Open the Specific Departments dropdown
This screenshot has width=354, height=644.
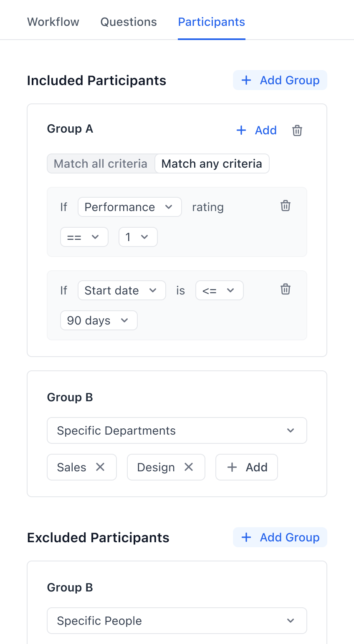[177, 430]
